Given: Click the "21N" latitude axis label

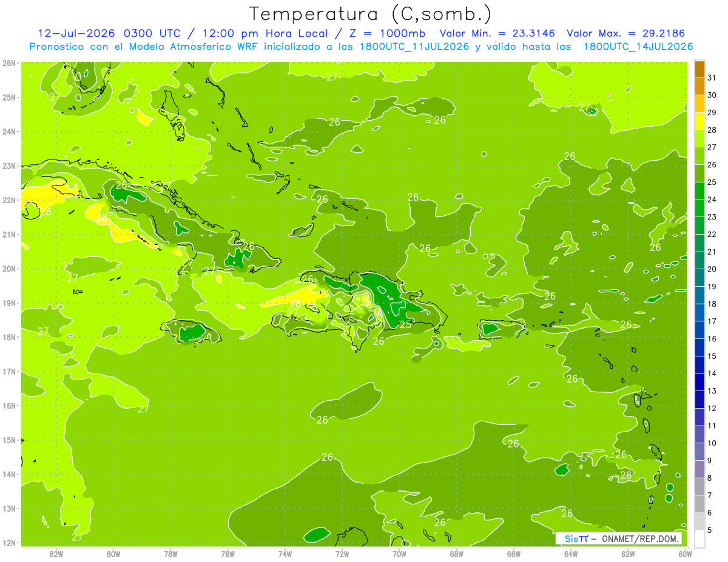Looking at the screenshot, I should click(x=9, y=234).
